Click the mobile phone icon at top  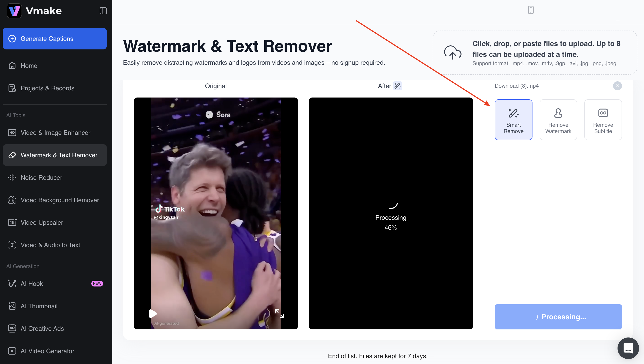click(x=530, y=10)
